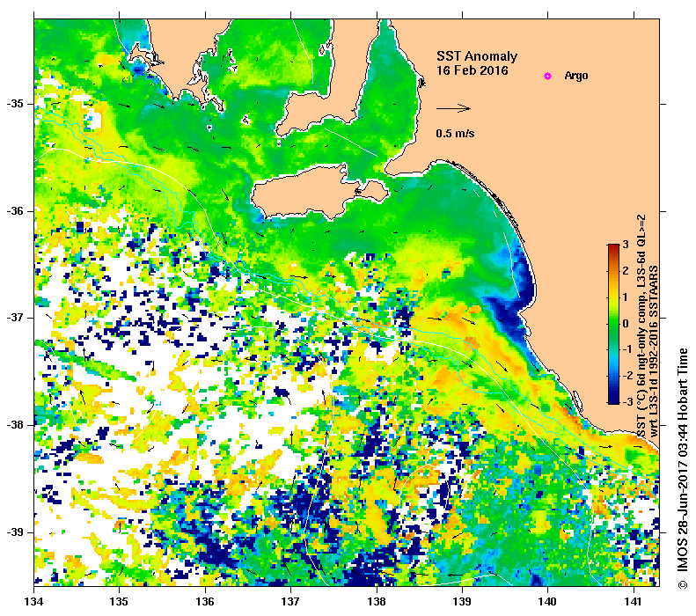Click the IMOS copyright timestamp text

pyautogui.click(x=682, y=468)
